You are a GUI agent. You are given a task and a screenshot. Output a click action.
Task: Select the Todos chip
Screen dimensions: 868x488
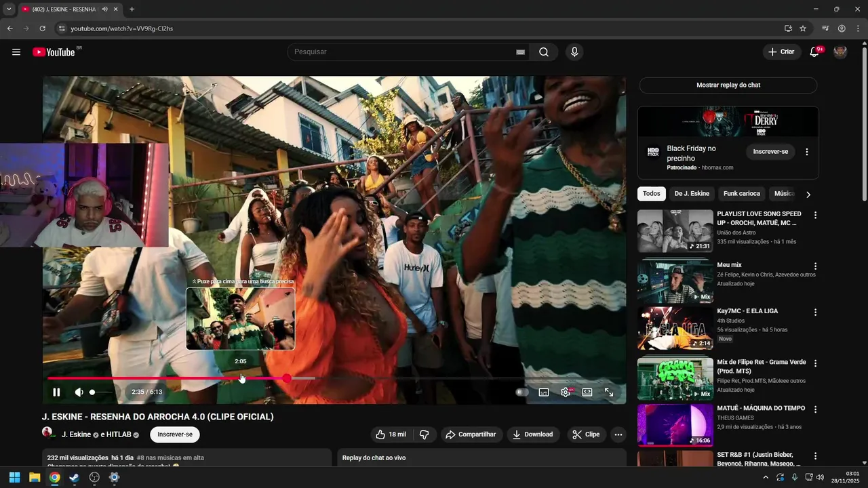click(652, 194)
